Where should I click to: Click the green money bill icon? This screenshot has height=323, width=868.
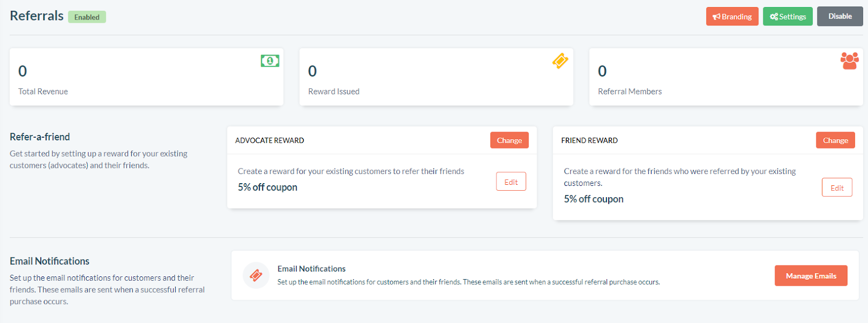270,61
